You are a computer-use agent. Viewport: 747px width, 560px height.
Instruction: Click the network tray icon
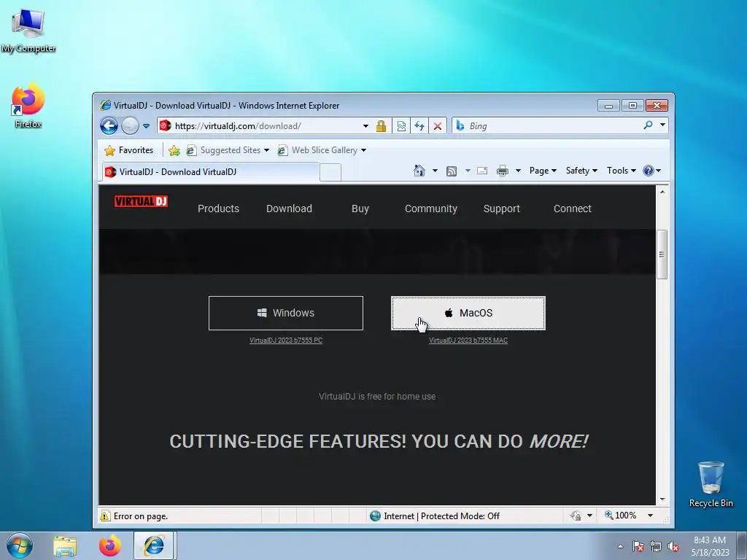(656, 546)
